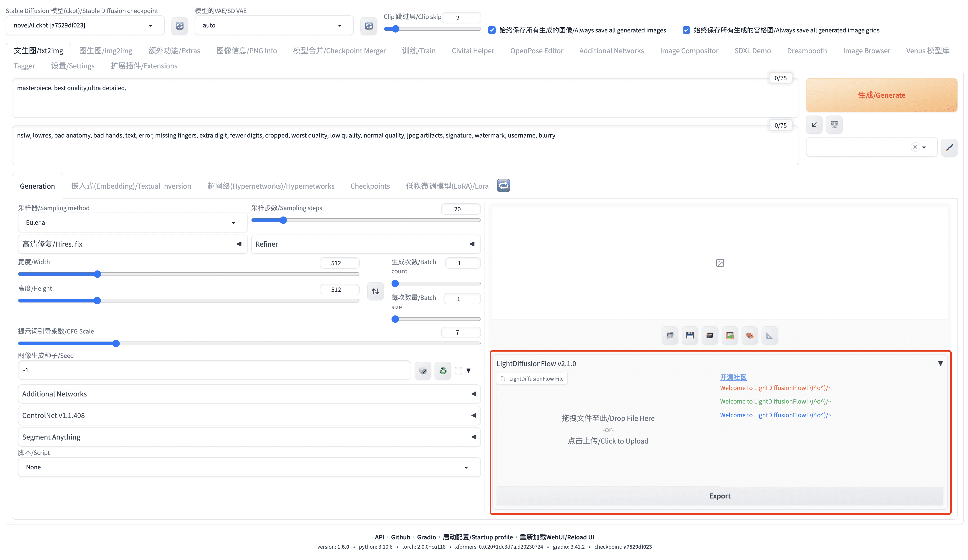This screenshot has height=560, width=968.
Task: Click the Github footer link
Action: tap(400, 537)
